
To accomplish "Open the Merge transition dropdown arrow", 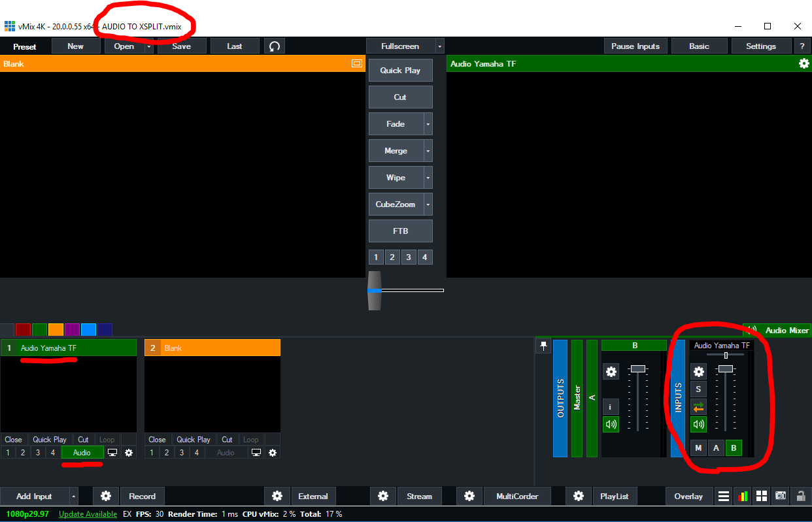I will [x=428, y=150].
